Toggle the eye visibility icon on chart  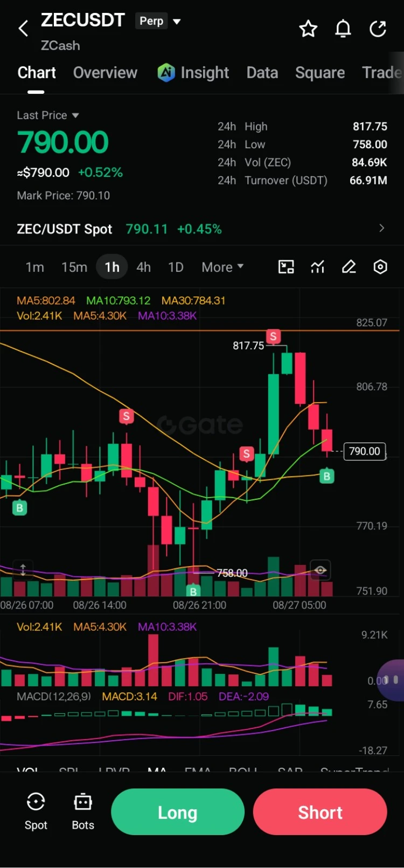(320, 570)
